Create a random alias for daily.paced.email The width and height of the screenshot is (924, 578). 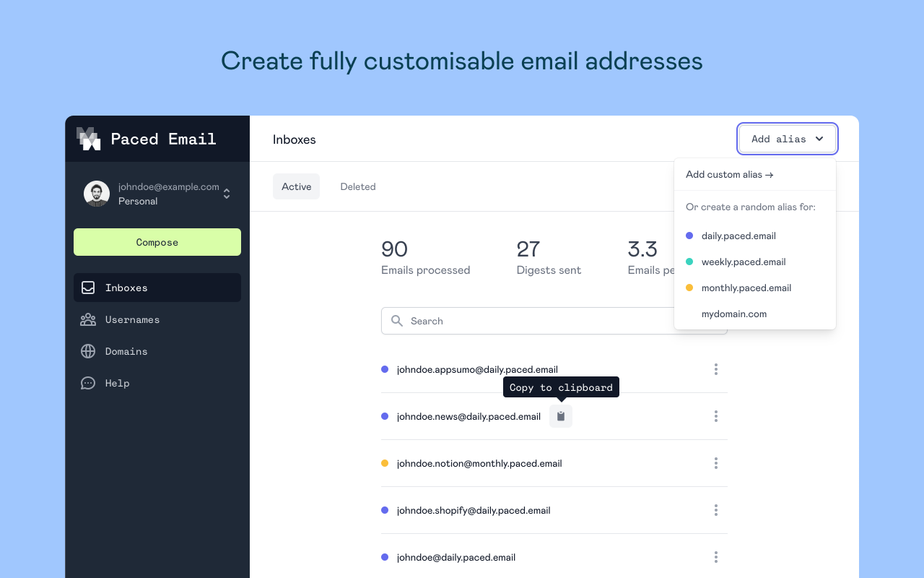tap(738, 236)
